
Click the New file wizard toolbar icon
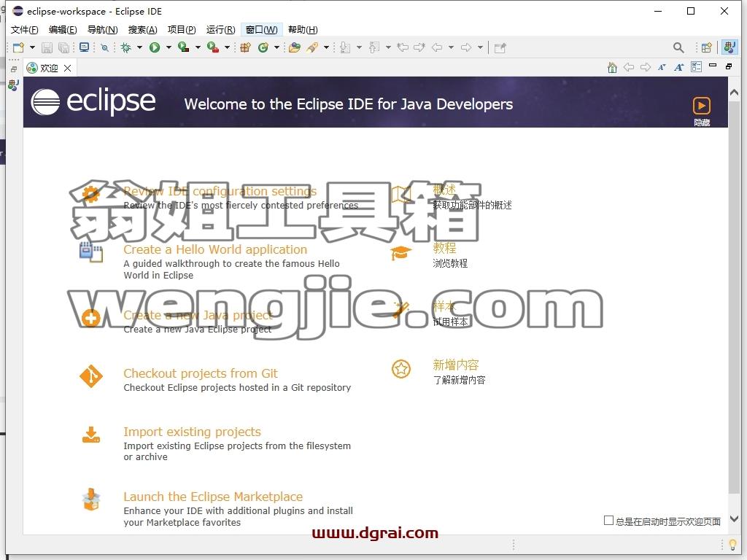point(18,47)
